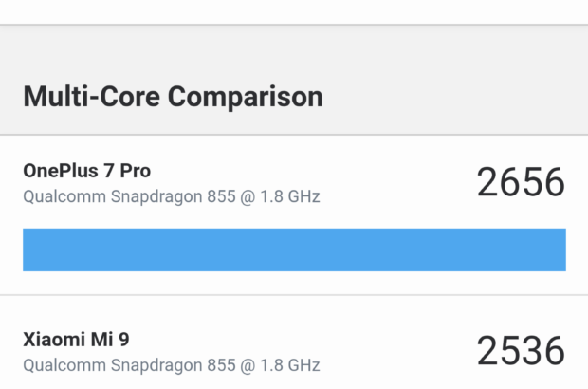Click the right end of the blue bar
Screen dimensions: 588x389
[558, 250]
